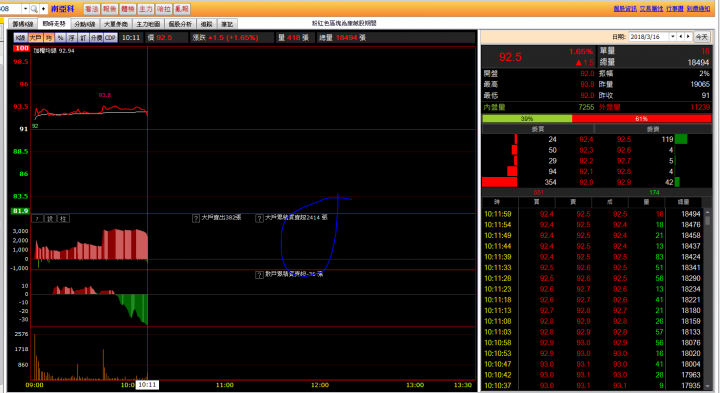Click the 10:11:59 trade row

pyautogui.click(x=592, y=214)
